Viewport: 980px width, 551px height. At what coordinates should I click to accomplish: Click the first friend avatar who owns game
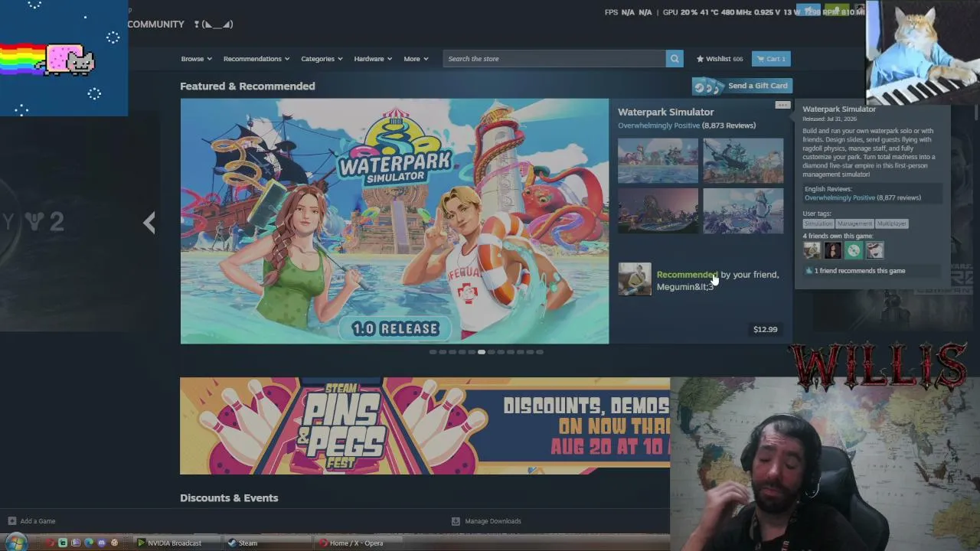(812, 250)
